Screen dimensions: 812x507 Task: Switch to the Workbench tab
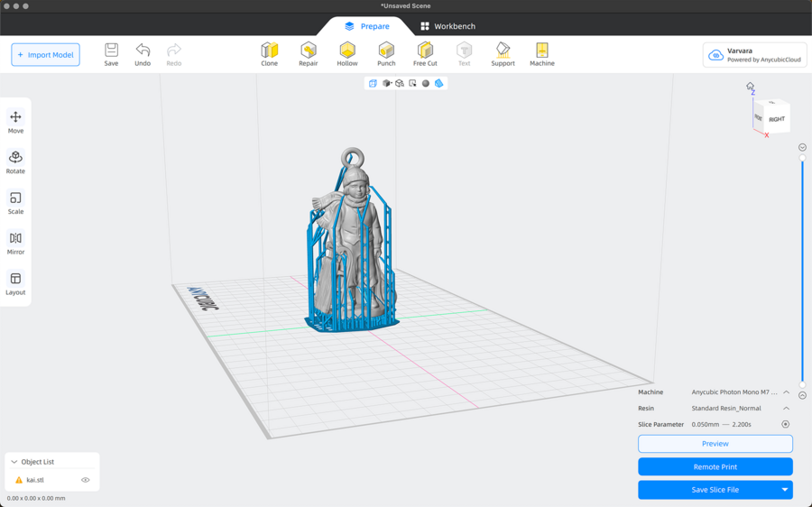pos(448,26)
